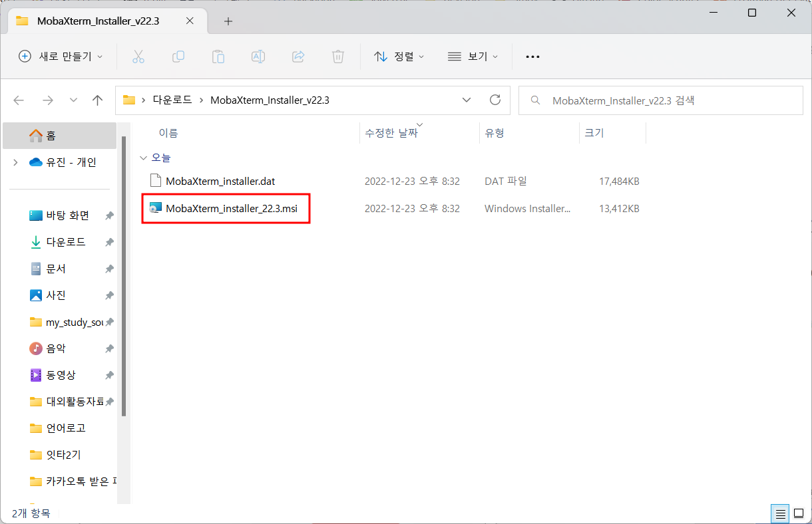Expand the 유진 - 개인 OneDrive node
Screen dimensions: 812x524
(16, 162)
